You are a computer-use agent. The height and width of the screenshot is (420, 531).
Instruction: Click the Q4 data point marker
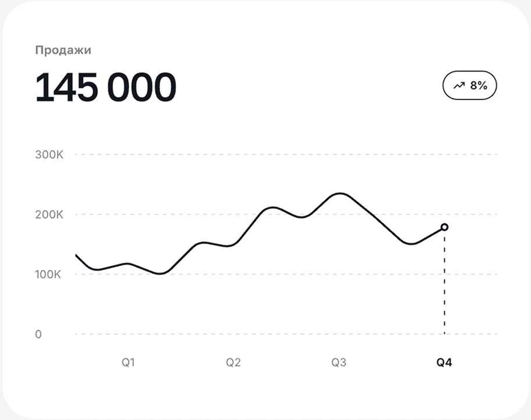point(444,227)
